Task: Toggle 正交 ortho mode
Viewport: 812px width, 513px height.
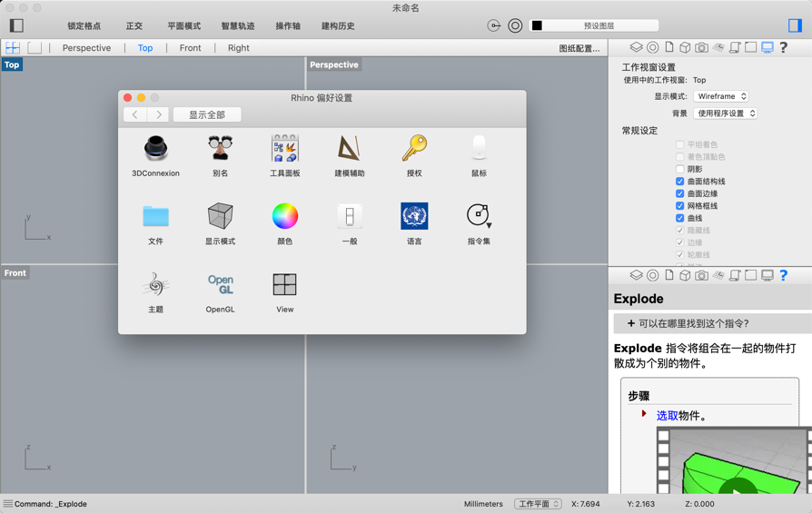Action: pos(134,26)
